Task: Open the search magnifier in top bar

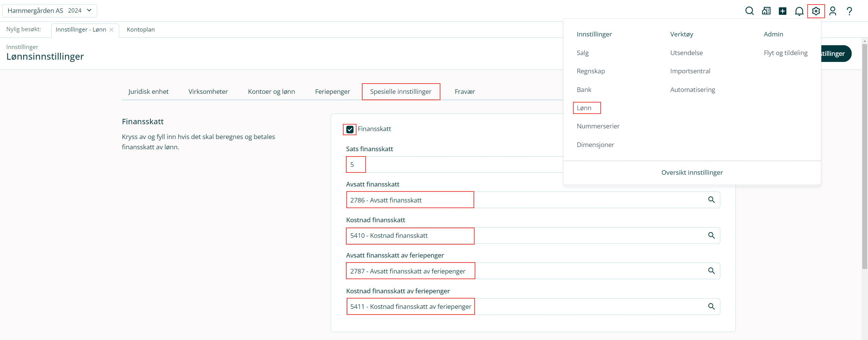Action: 749,11
